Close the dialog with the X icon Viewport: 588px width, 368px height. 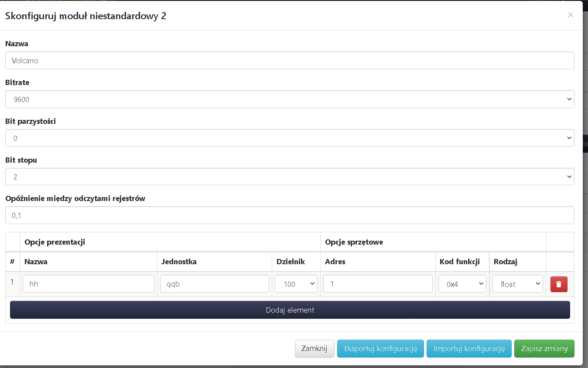coord(570,15)
